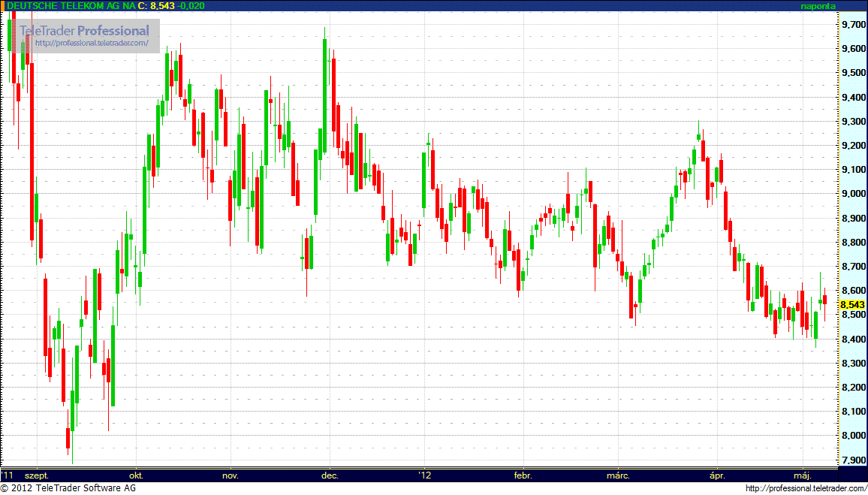Select the 9,200 price axis label
The image size is (868, 495).
[x=853, y=146]
